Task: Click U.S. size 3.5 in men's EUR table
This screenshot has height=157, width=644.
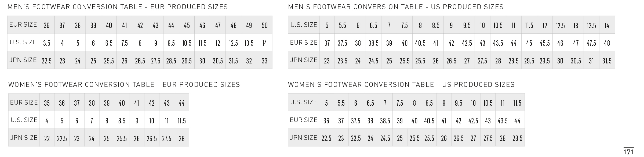Action: [x=47, y=43]
